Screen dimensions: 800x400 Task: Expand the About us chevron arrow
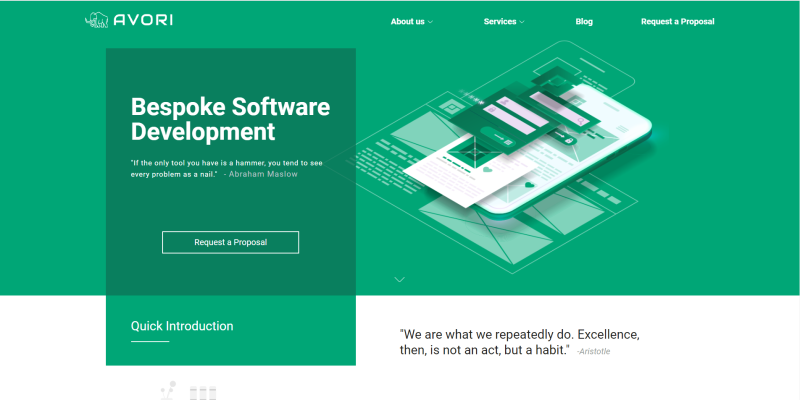pos(430,22)
